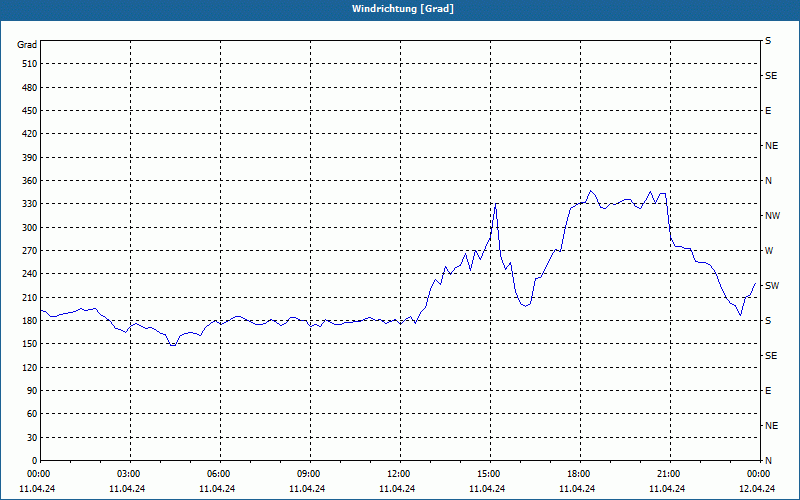800x500 pixels.
Task: Click the 12.04.24 date label
Action: tap(757, 489)
